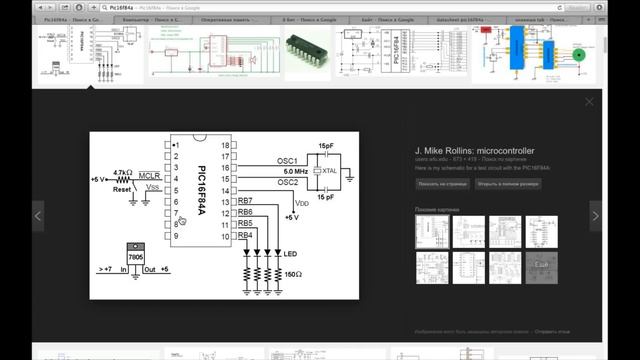Open the green-lined circuit result thumbnail
This screenshot has height=360, width=640.
215,52
